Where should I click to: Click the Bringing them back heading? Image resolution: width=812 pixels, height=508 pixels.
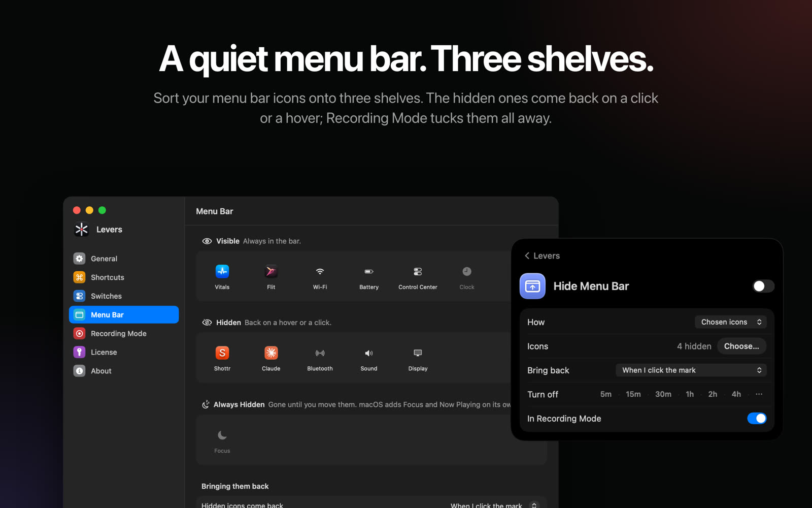pos(235,487)
